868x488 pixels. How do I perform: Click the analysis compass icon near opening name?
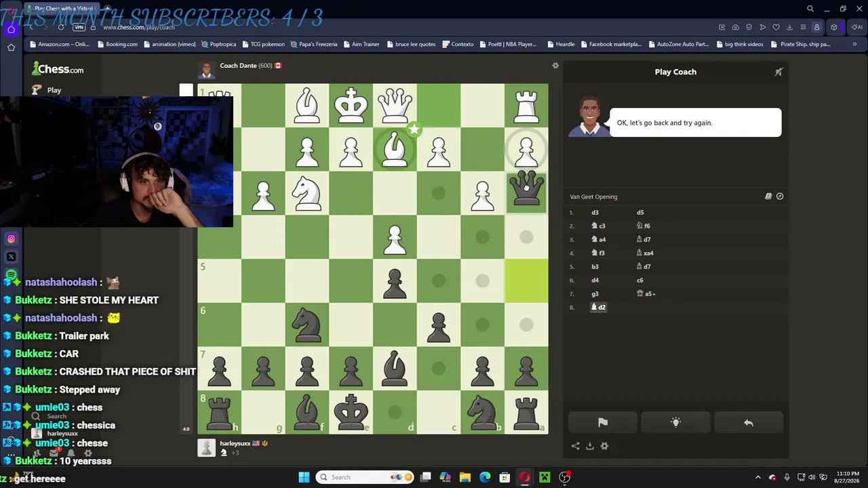[780, 197]
